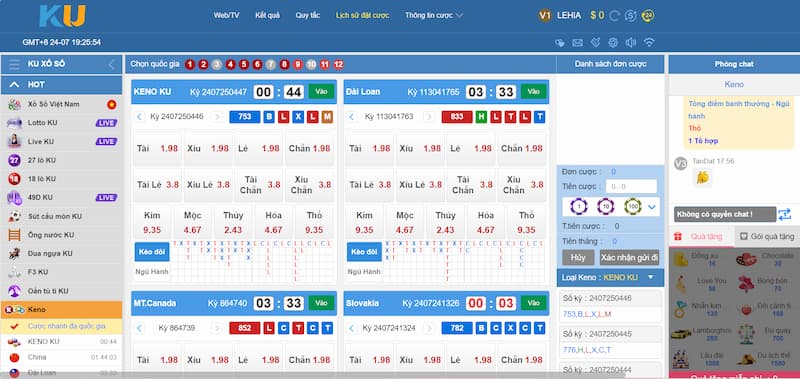Go to previous draw of MT.Canada
Screen dimensions: 800x379
(140, 328)
